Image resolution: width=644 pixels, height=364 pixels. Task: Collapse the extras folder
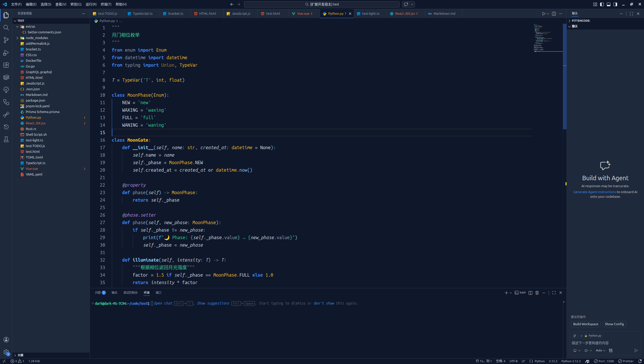tap(17, 27)
